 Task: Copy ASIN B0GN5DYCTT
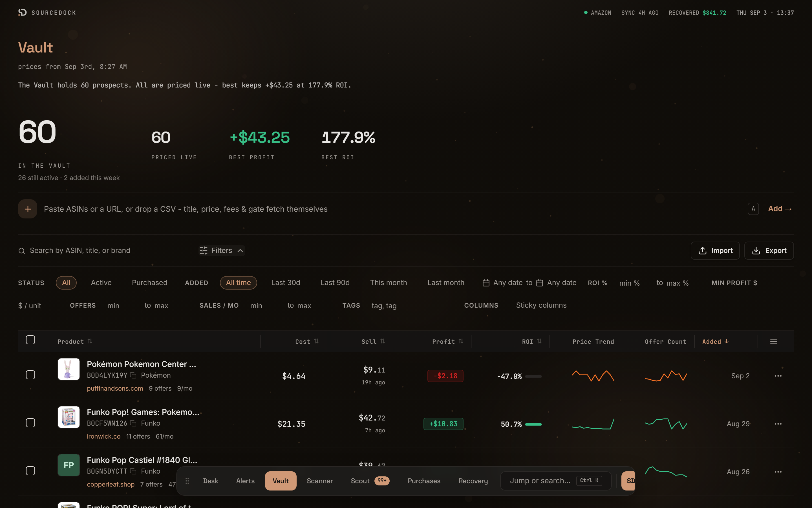coord(133,472)
